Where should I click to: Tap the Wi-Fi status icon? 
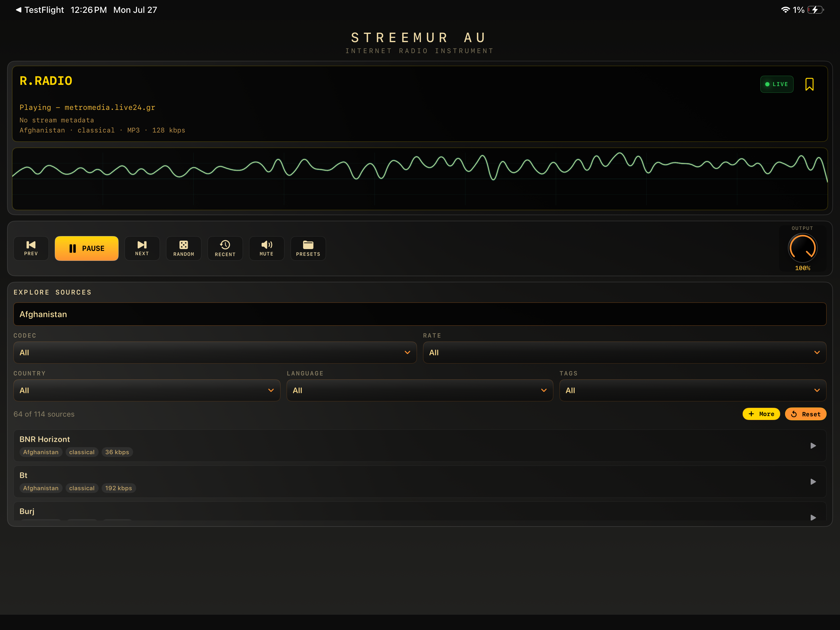pyautogui.click(x=785, y=10)
